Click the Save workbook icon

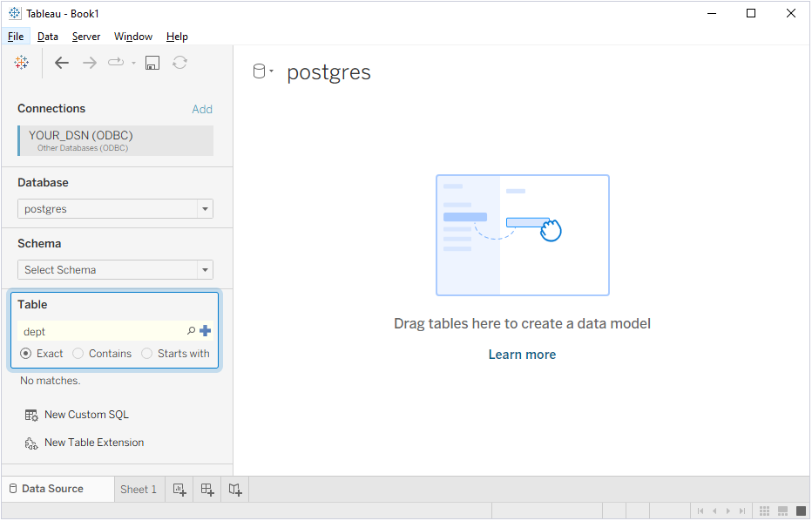(152, 62)
